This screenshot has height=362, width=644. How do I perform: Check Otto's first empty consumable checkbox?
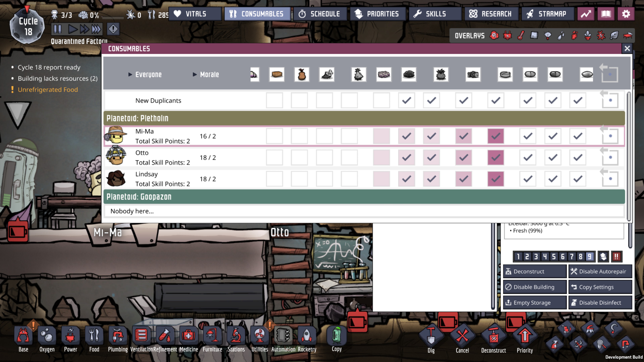[x=275, y=157]
